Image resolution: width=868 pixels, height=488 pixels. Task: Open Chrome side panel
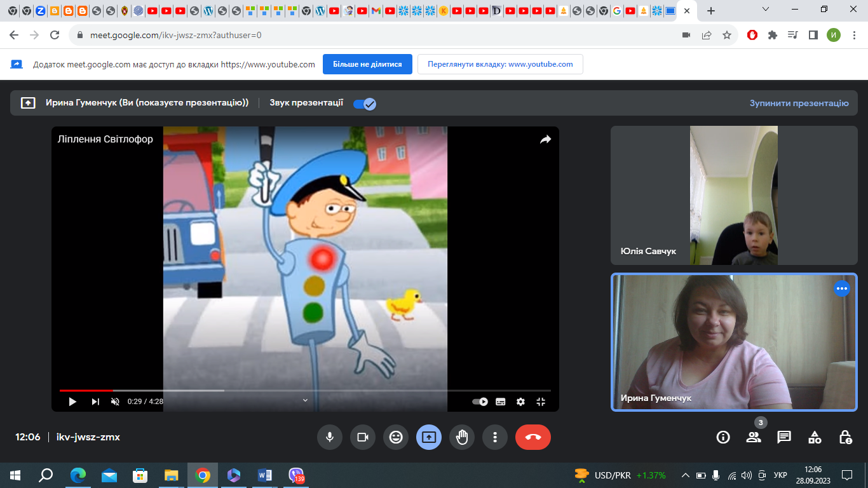(813, 36)
